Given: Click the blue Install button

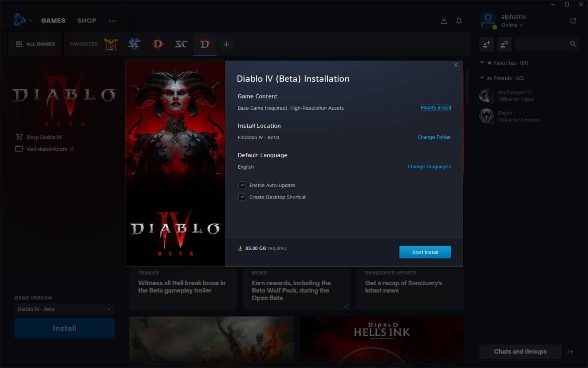Looking at the screenshot, I should [64, 328].
